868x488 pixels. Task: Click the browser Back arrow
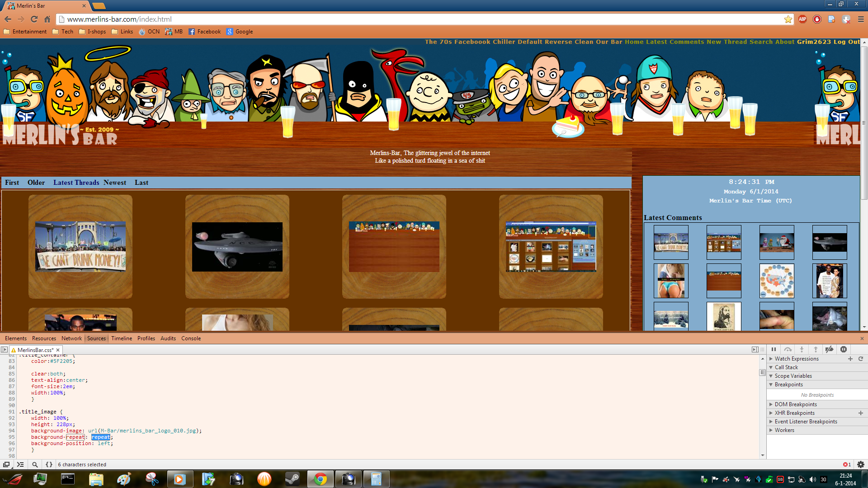pyautogui.click(x=8, y=19)
